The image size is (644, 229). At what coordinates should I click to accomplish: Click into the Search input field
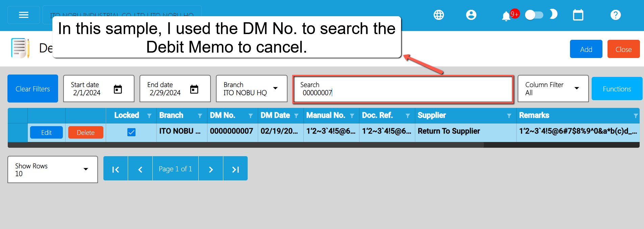403,89
